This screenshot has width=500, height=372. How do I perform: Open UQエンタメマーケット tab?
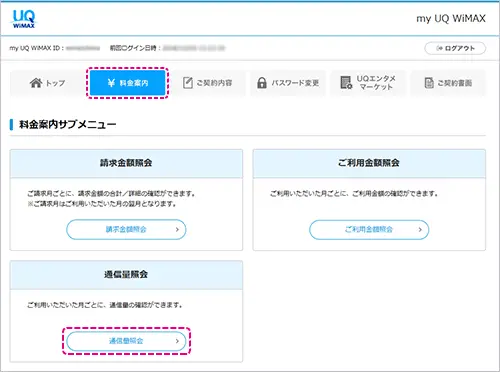click(x=368, y=83)
